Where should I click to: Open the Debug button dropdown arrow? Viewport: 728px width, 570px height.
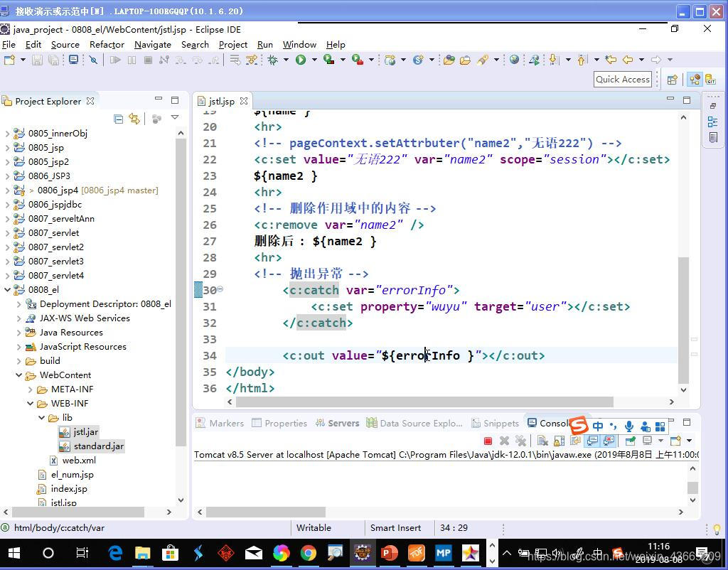(286, 60)
